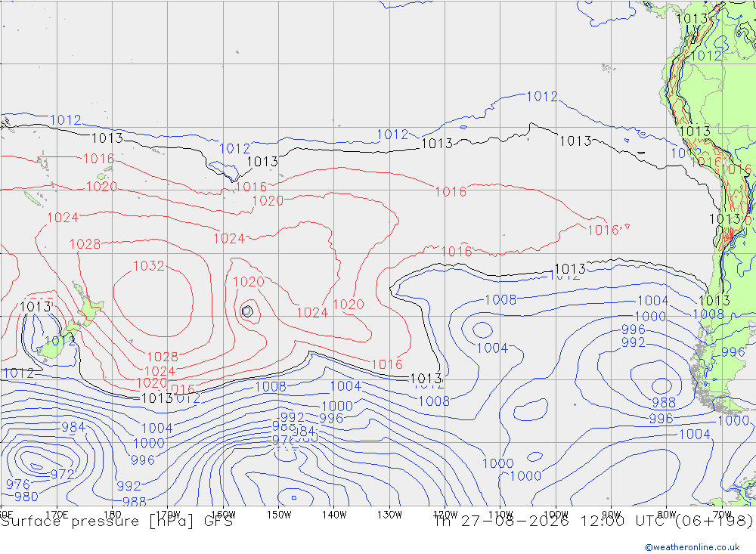The image size is (756, 554).
Task: Click the 980 isobar label
Action: click(x=26, y=496)
